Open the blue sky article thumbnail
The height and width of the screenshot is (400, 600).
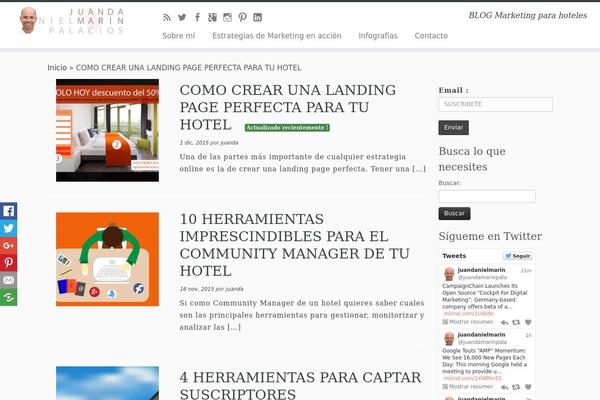[x=108, y=383]
